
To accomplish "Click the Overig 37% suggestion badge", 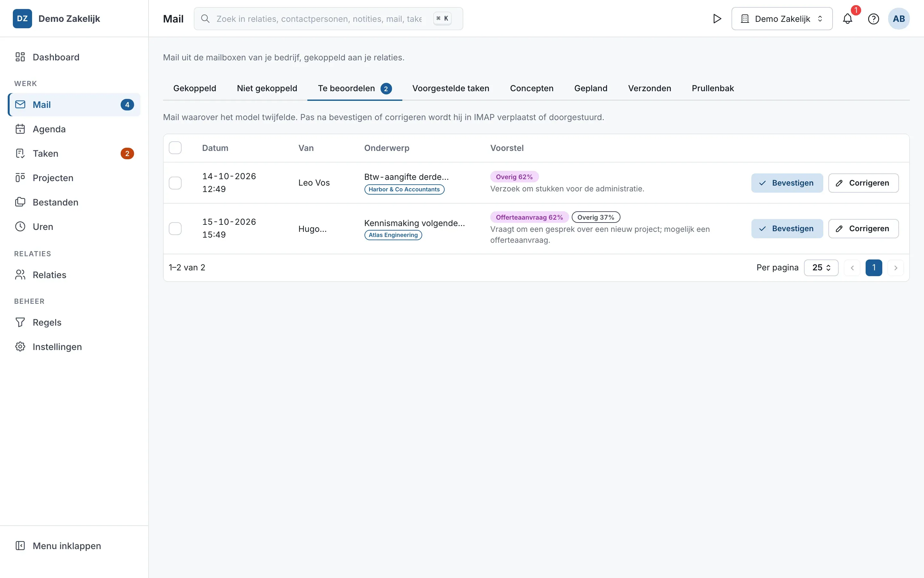I will point(596,217).
